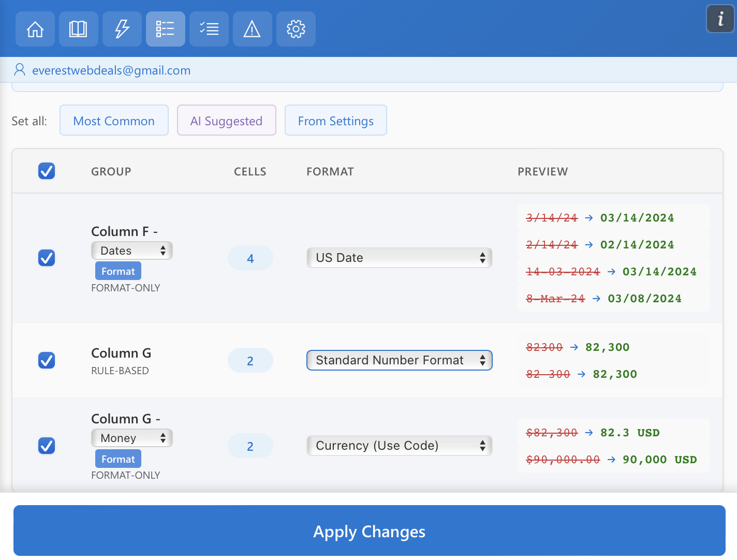The width and height of the screenshot is (737, 560).
Task: Open the Settings gear icon
Action: click(296, 29)
